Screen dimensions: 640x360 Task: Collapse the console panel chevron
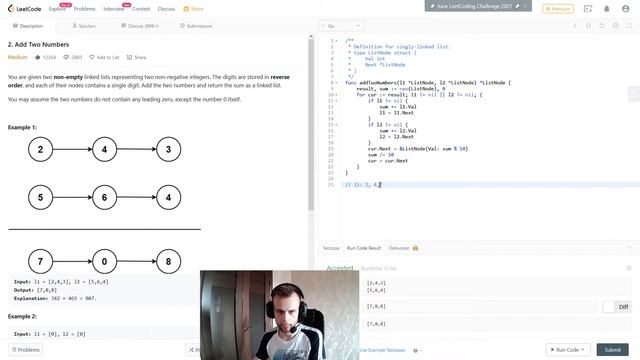[x=629, y=248]
